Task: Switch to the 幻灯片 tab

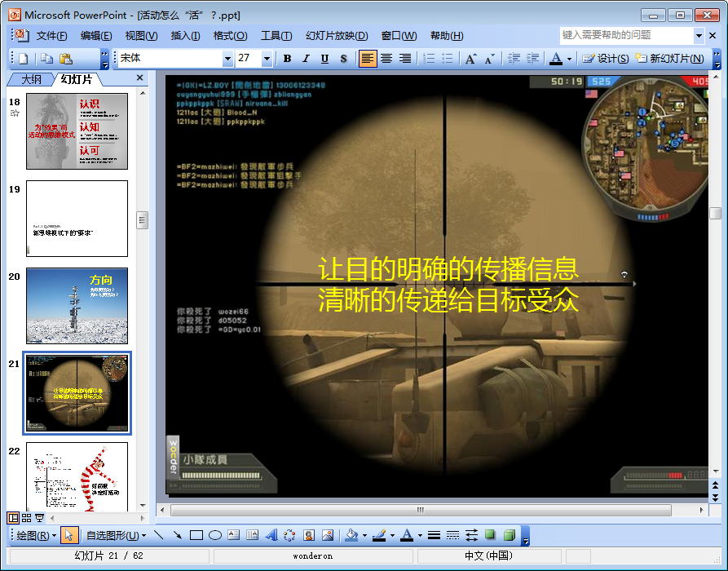Action: pos(77,79)
